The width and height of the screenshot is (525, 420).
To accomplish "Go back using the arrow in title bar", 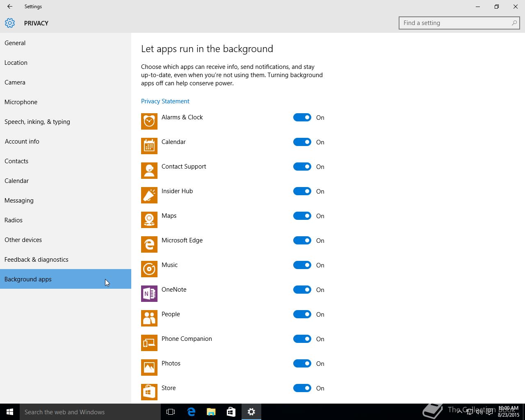I will pos(10,7).
